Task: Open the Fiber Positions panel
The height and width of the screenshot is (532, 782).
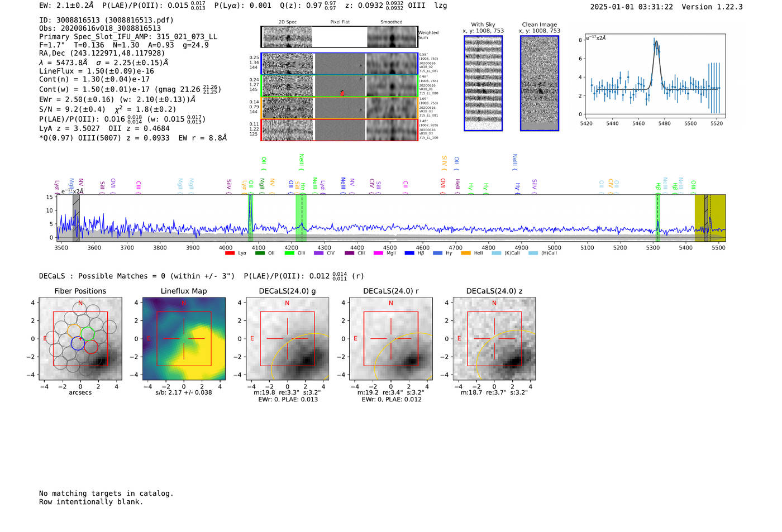Action: (80, 339)
